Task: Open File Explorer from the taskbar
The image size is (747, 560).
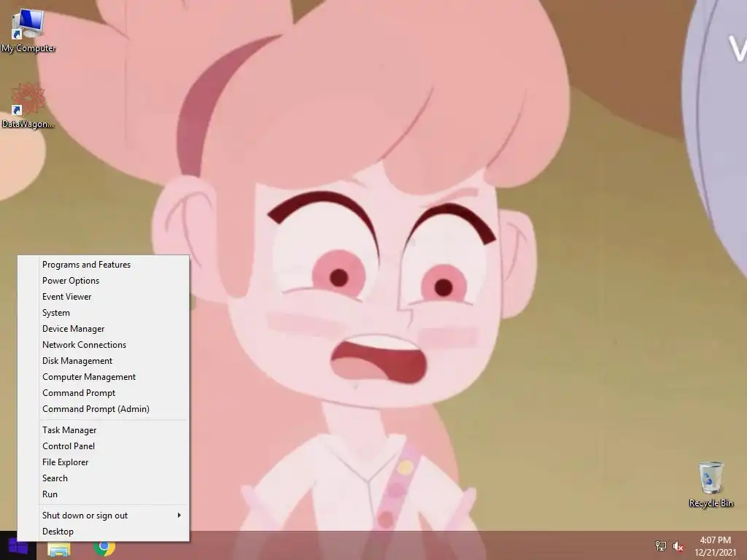Action: pyautogui.click(x=59, y=548)
